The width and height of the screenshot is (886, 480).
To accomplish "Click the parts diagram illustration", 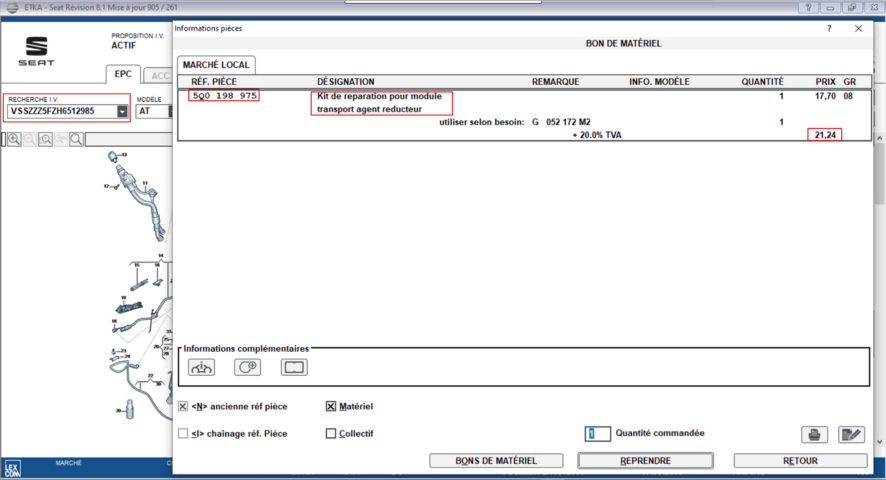I will click(x=138, y=286).
